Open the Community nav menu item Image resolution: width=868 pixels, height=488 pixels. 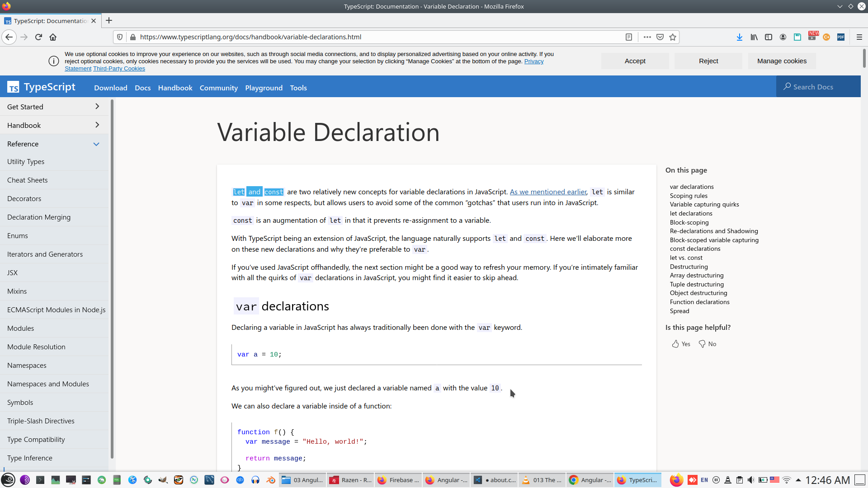218,88
